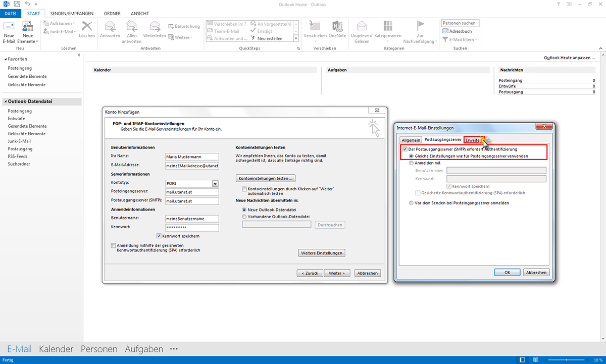Click the Antworten reply icon

pyautogui.click(x=110, y=29)
